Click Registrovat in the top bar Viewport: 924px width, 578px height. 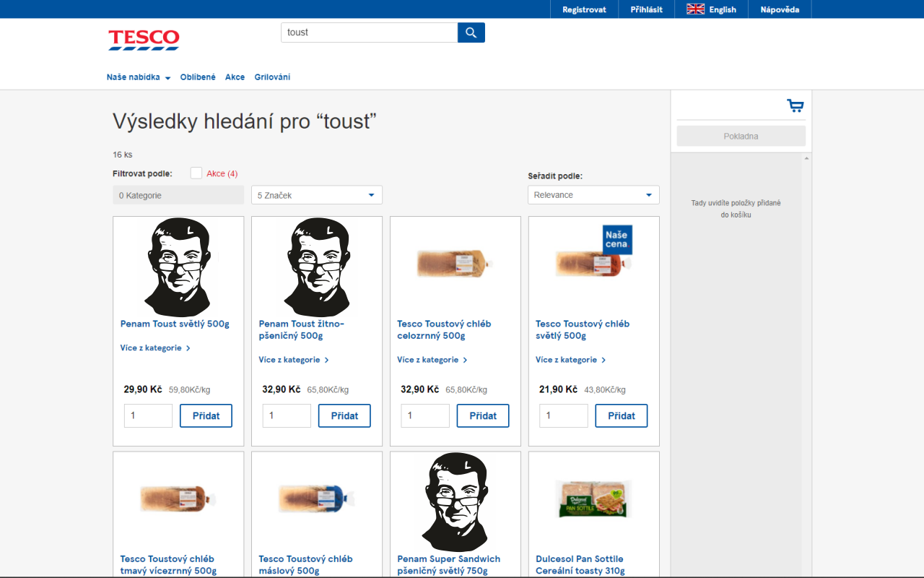coord(584,9)
